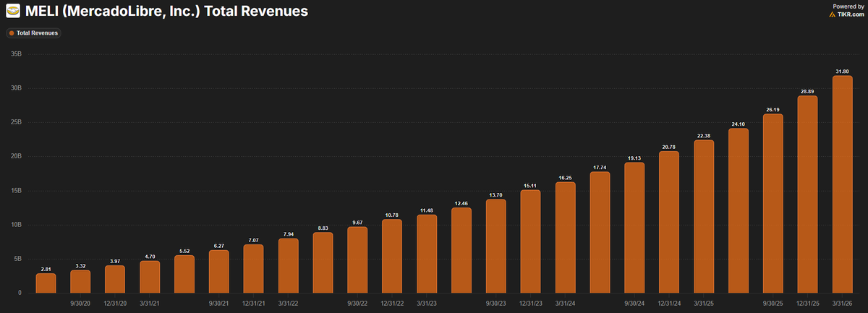Click the 12/31/23 x-axis date

coord(531,304)
